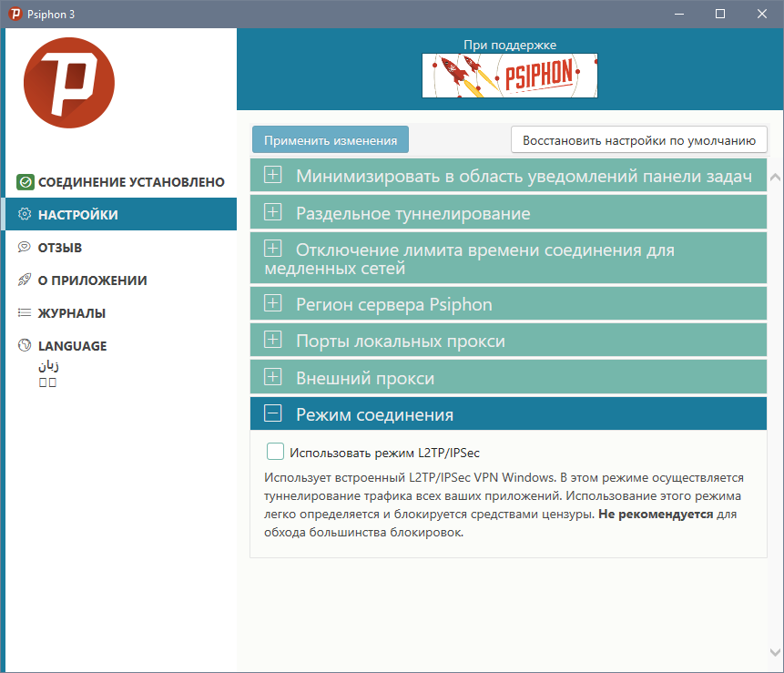The width and height of the screenshot is (784, 673).
Task: Open the ЖУРНАЛЫ logs page
Action: [x=120, y=313]
